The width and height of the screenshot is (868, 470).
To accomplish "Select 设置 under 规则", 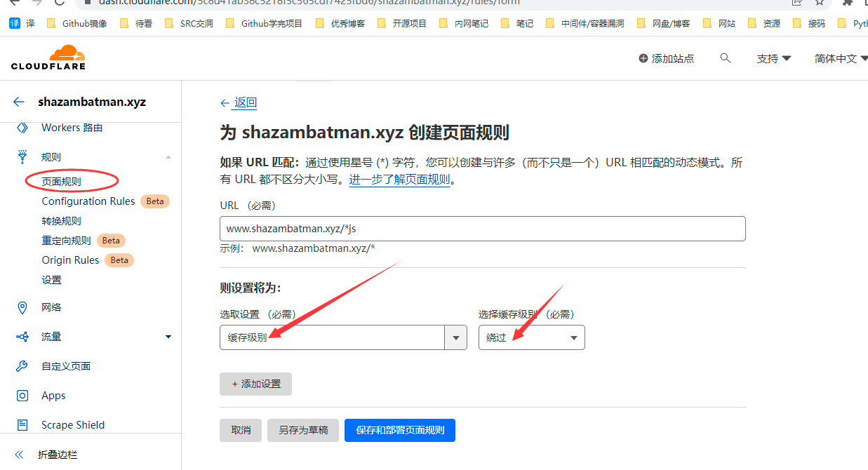I will pyautogui.click(x=51, y=279).
